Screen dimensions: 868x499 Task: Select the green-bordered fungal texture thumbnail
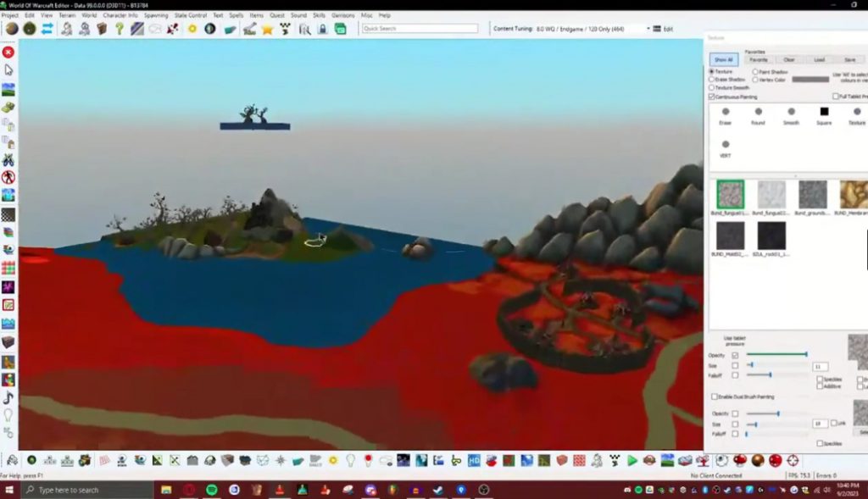730,194
